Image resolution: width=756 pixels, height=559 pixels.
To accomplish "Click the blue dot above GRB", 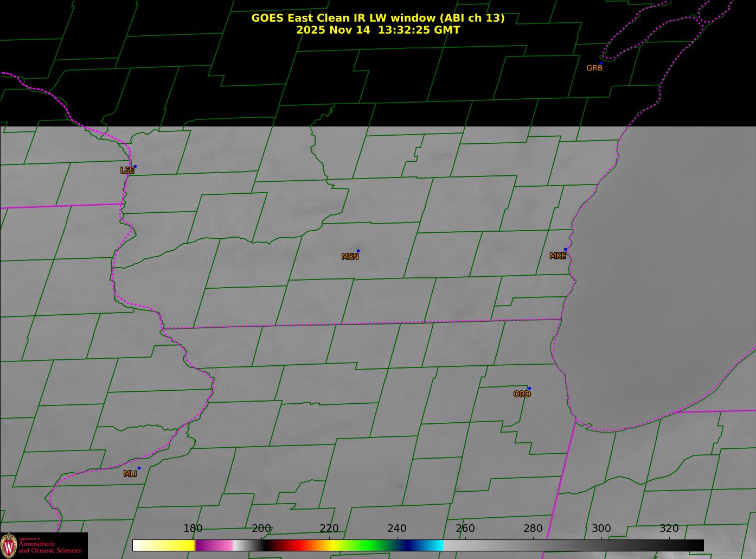I will pos(601,63).
